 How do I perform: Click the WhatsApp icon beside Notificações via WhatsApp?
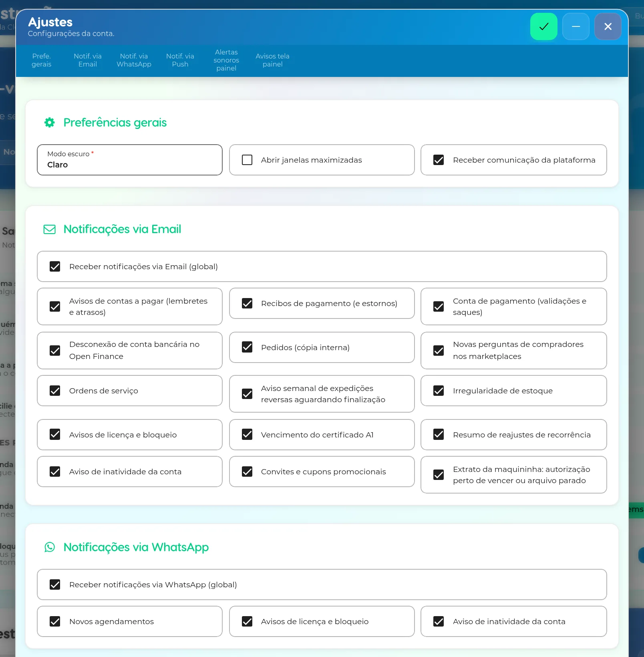click(50, 547)
